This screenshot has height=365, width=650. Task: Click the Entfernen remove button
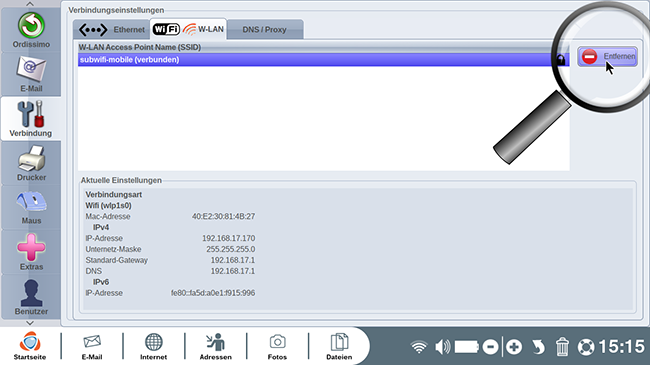point(608,56)
